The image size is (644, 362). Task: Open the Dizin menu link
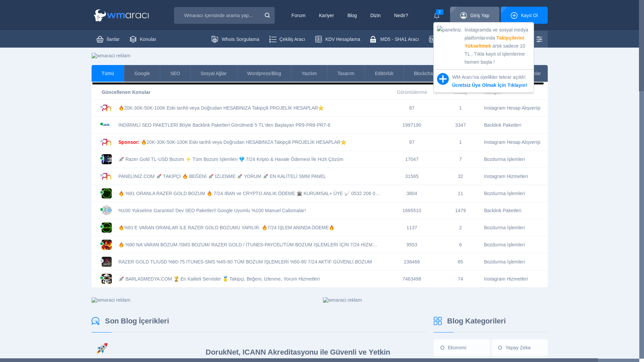[375, 15]
